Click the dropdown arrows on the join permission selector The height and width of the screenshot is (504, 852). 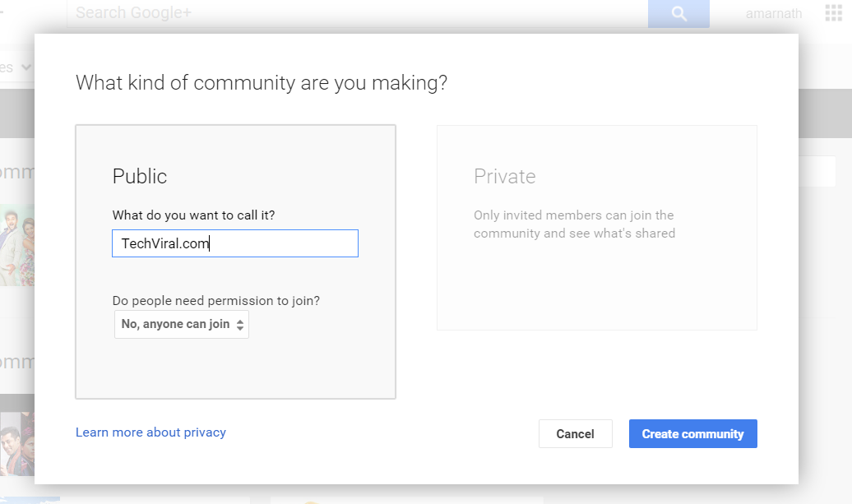click(x=239, y=324)
